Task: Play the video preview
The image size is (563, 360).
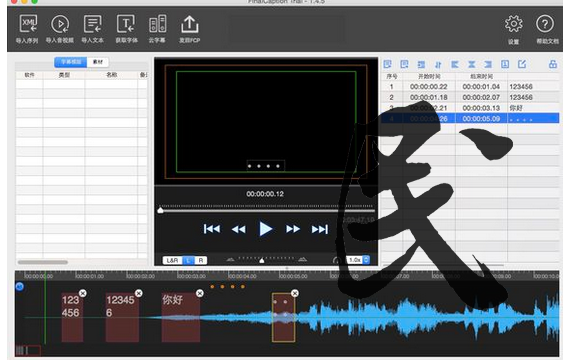Action: 266,229
